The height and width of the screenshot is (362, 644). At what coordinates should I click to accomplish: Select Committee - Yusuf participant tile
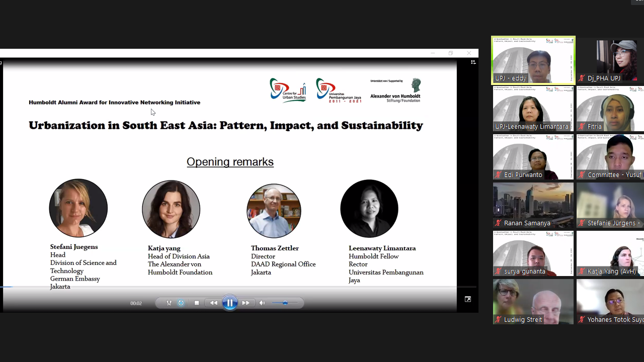(x=610, y=156)
